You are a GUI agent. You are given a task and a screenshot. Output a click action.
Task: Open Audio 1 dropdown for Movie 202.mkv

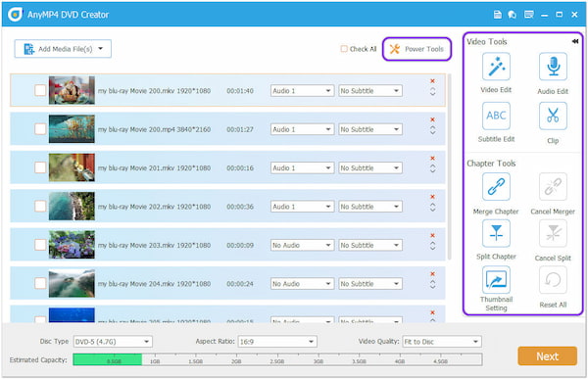click(302, 207)
